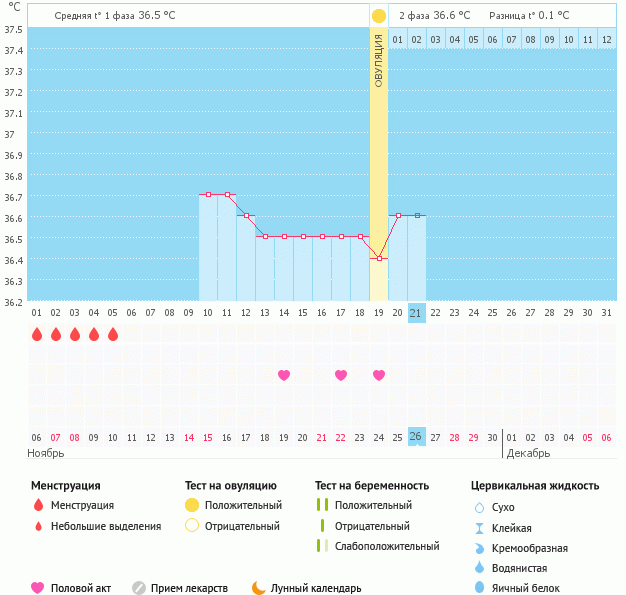Click the highlighted date 26 in date row

point(417,437)
